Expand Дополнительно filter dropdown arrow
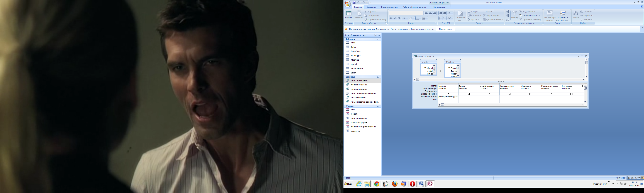Screen dimensions: 644x193 tap(539, 16)
